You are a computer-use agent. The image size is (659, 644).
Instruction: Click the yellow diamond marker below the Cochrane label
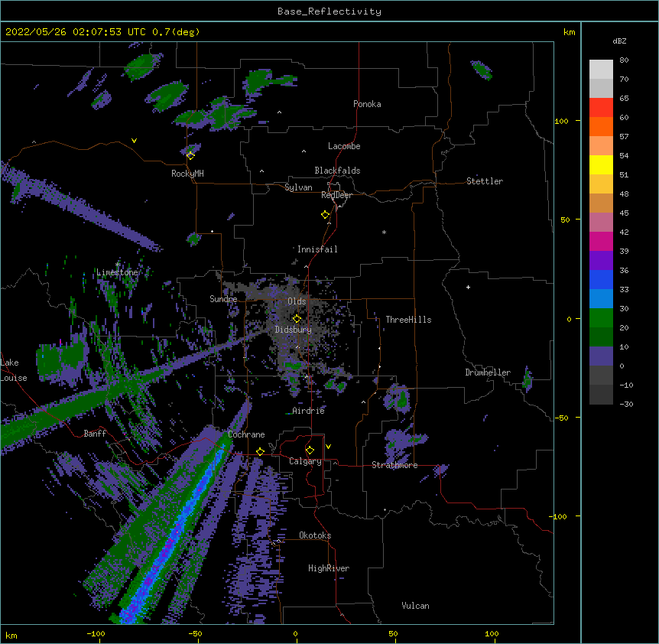(260, 451)
